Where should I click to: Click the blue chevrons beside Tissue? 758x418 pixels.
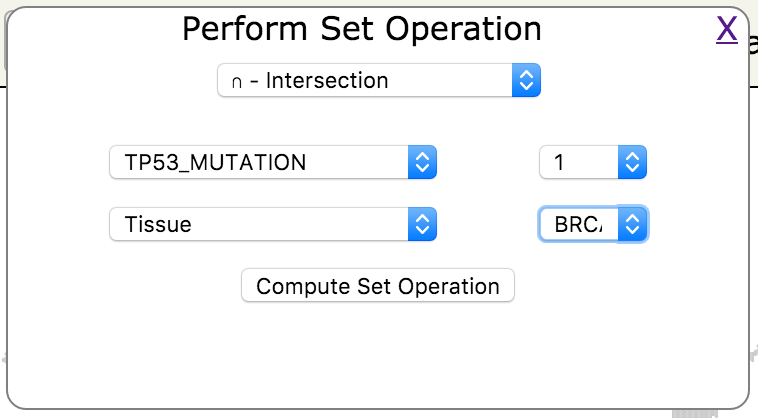point(422,224)
